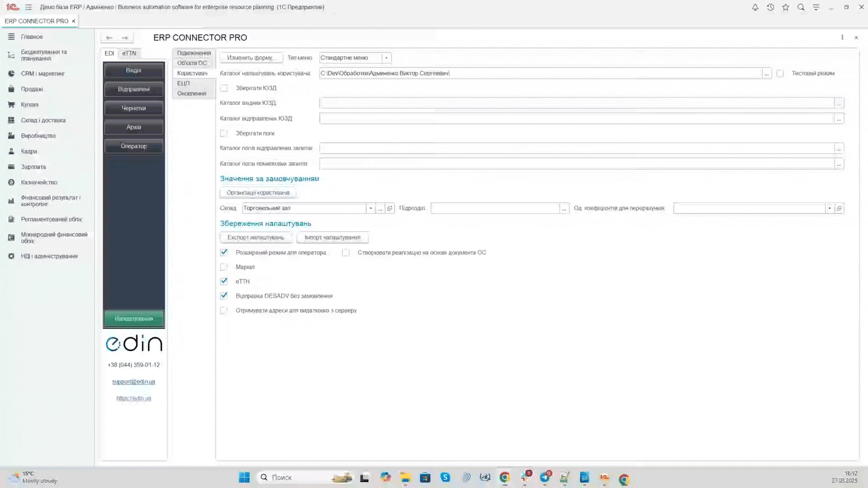Image resolution: width=868 pixels, height=488 pixels.
Task: Uncheck the еТТН checkbox
Action: (x=224, y=281)
